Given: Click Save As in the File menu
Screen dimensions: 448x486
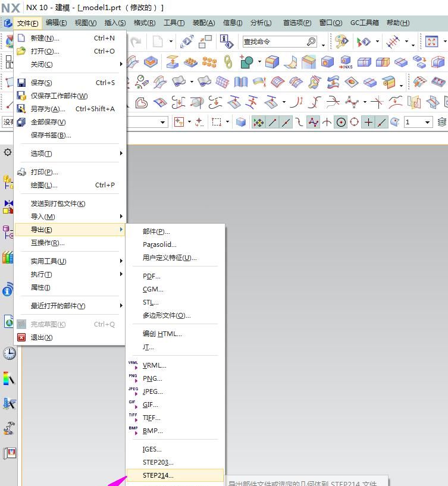Looking at the screenshot, I should click(x=48, y=109).
